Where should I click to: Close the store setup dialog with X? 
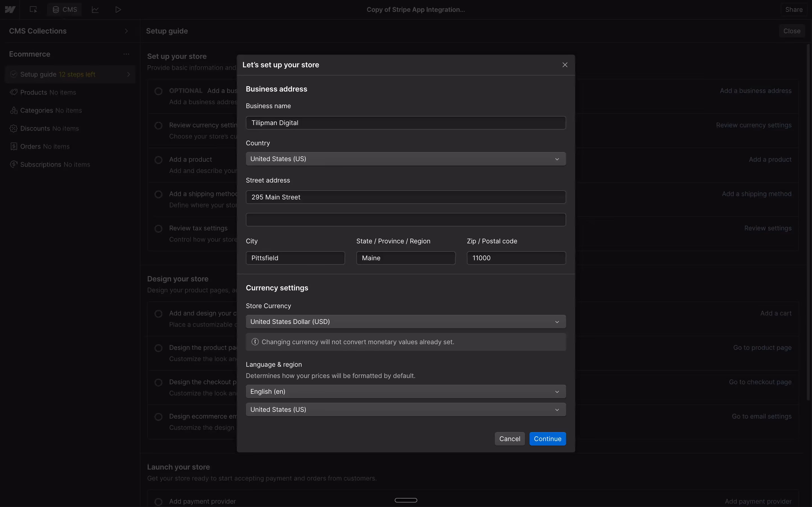[x=565, y=65]
